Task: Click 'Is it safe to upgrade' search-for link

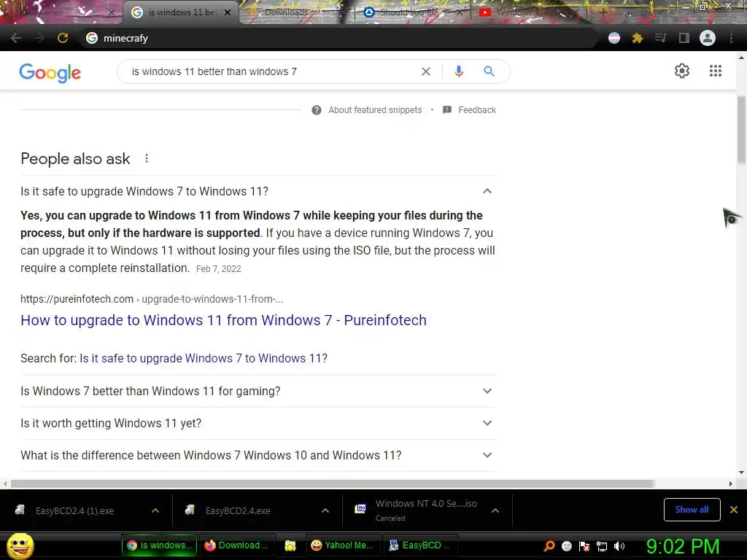Action: tap(204, 358)
